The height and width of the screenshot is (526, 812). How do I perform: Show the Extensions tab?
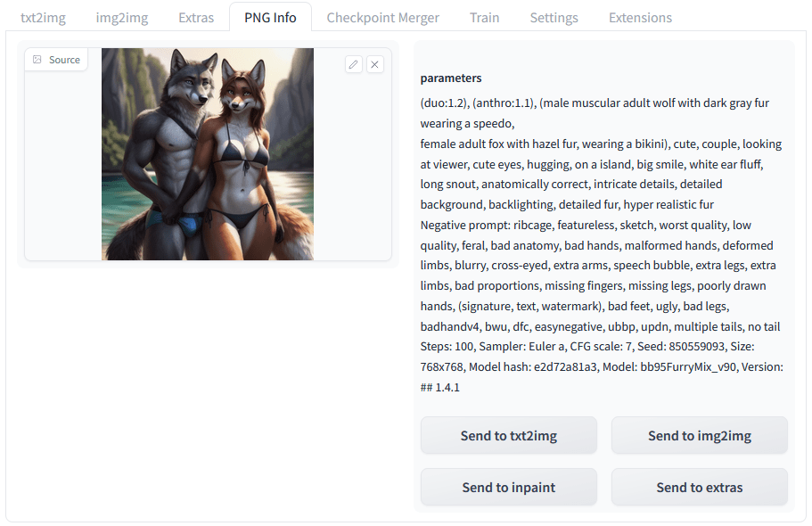(640, 18)
